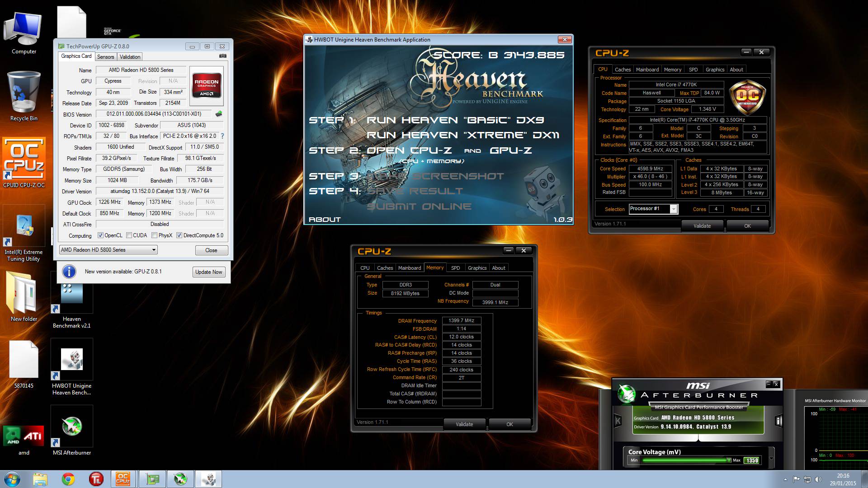
Task: Select the Computer desktop icon
Action: click(24, 33)
